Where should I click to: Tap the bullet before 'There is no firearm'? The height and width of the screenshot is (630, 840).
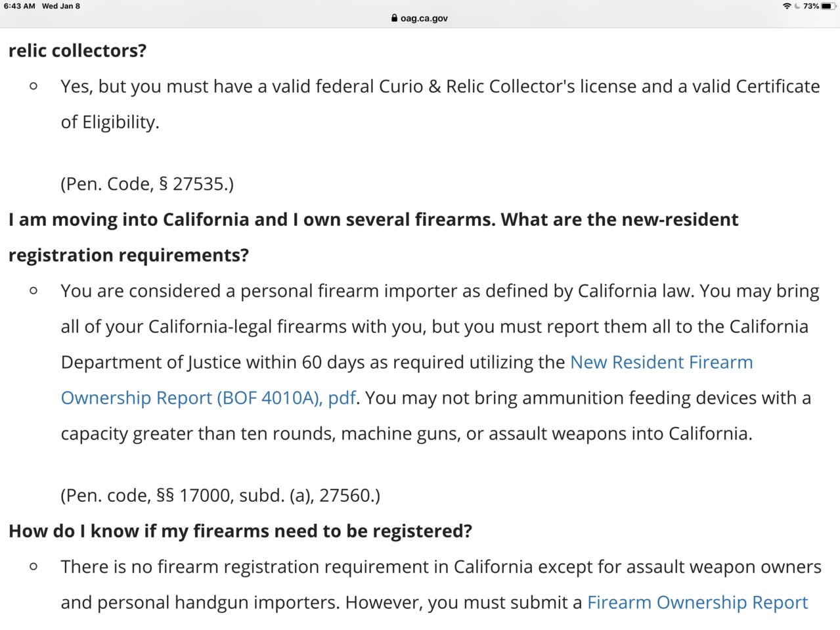coord(33,566)
